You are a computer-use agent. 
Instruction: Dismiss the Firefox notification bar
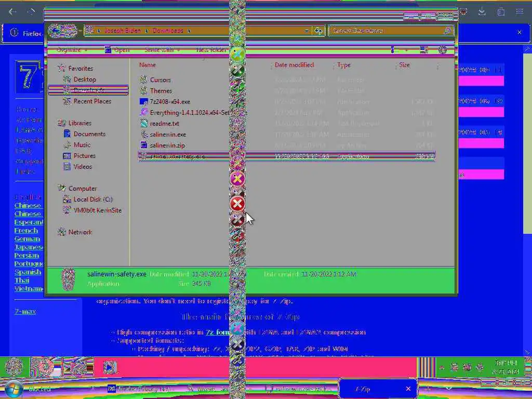520,33
